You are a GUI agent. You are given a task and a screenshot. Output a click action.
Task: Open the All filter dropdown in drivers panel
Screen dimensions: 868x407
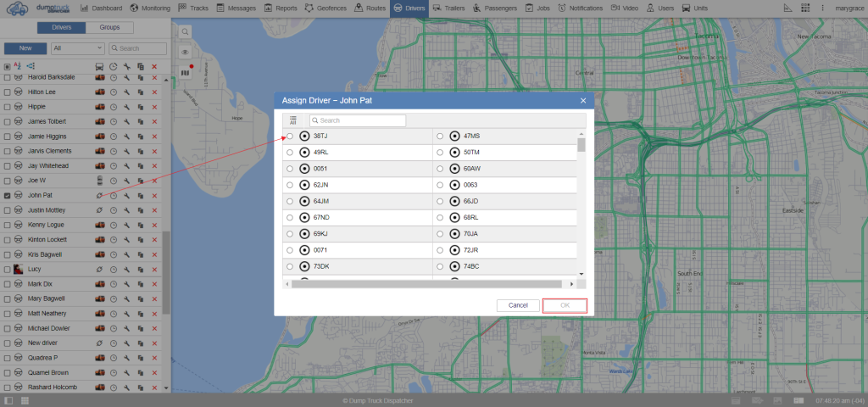(78, 48)
